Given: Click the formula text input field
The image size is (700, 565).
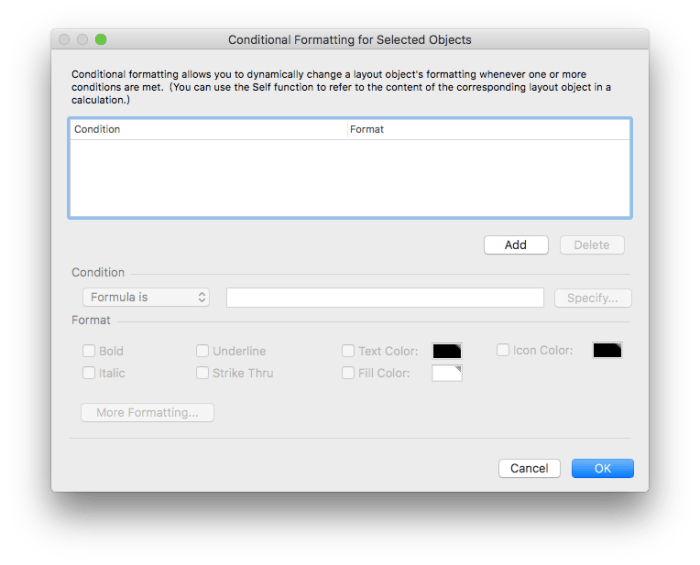Looking at the screenshot, I should point(385,297).
